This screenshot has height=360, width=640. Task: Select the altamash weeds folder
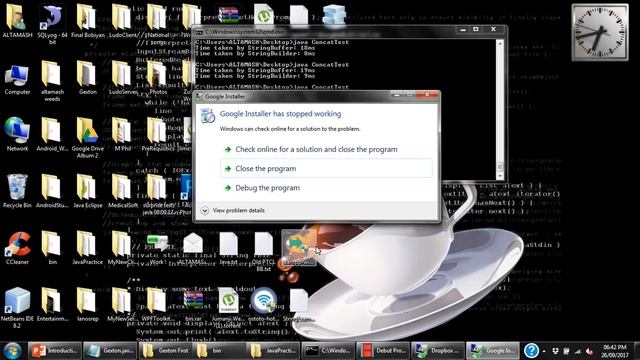[52, 81]
